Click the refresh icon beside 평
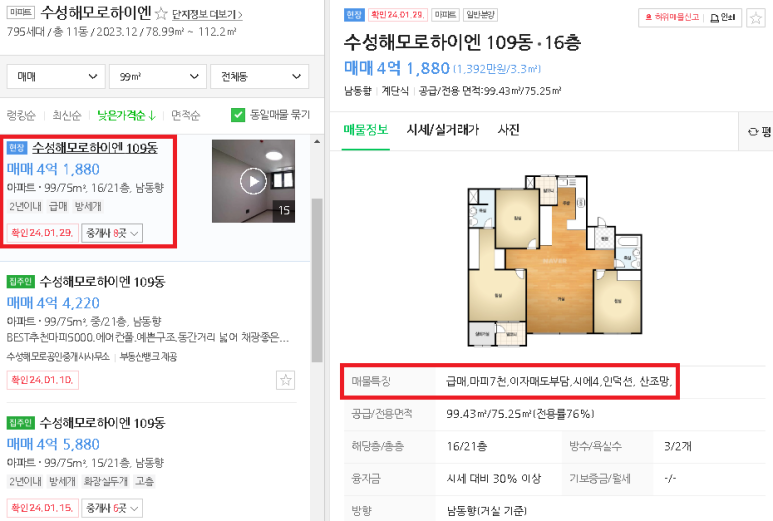 753,132
